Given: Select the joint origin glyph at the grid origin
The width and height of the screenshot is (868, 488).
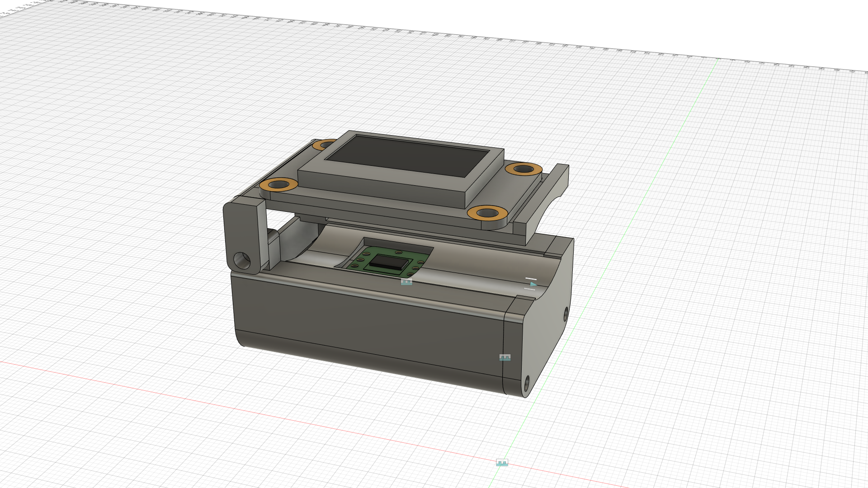Looking at the screenshot, I should 502,462.
